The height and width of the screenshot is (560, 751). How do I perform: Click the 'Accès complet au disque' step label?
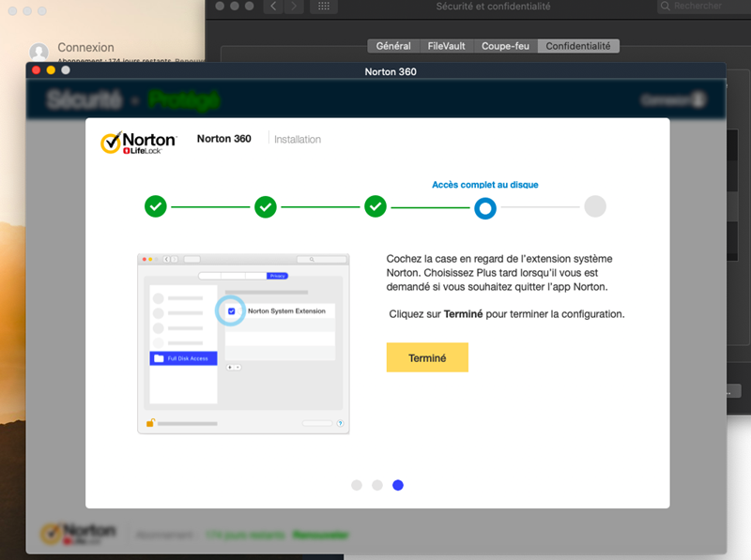point(485,185)
